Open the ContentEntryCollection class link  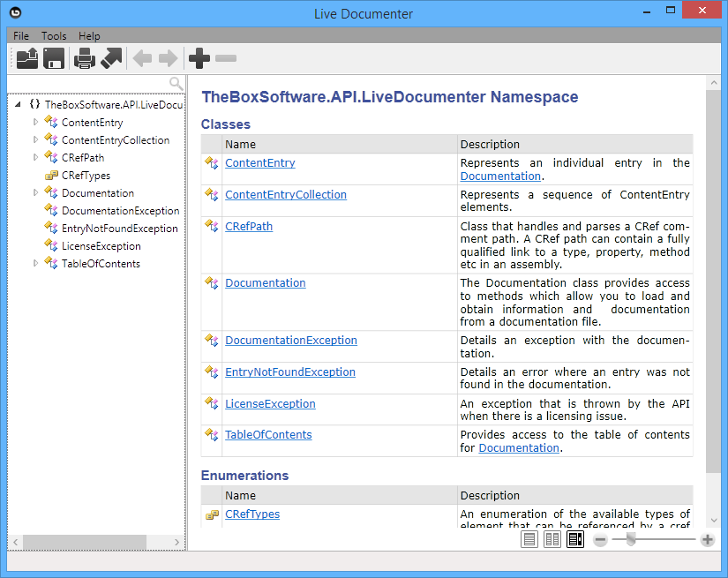(x=286, y=195)
